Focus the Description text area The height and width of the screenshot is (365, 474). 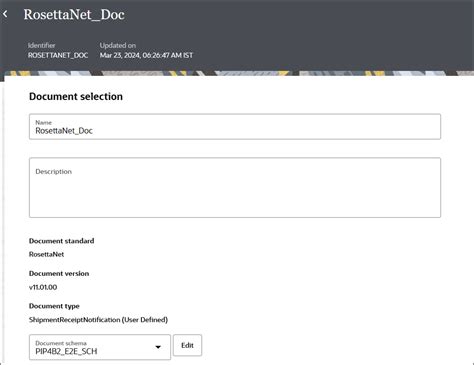[x=235, y=188]
